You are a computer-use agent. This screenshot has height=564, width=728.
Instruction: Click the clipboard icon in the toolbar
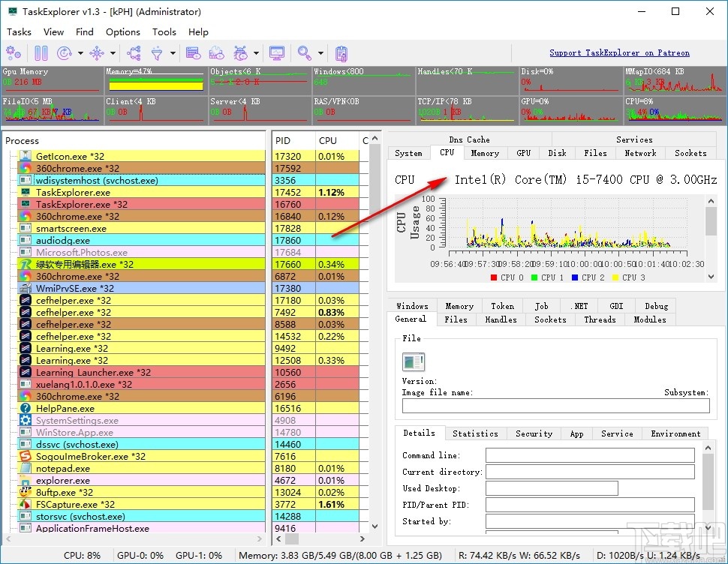tap(341, 53)
